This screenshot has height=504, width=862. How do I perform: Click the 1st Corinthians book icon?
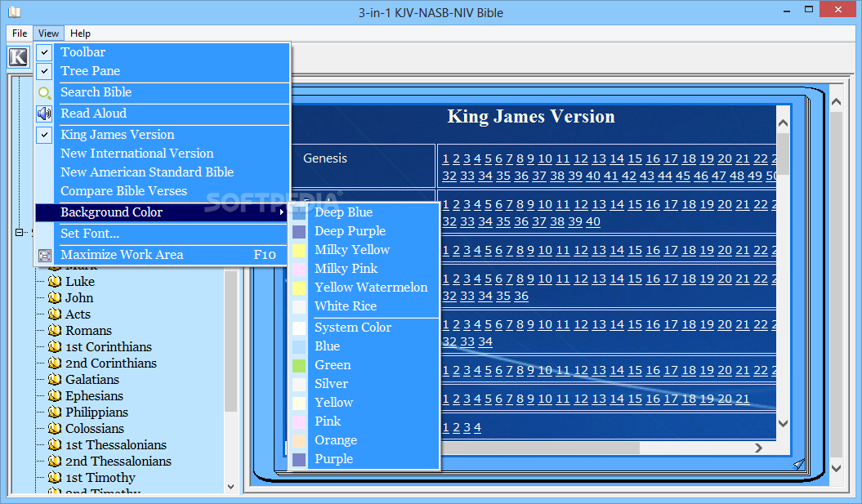click(55, 347)
